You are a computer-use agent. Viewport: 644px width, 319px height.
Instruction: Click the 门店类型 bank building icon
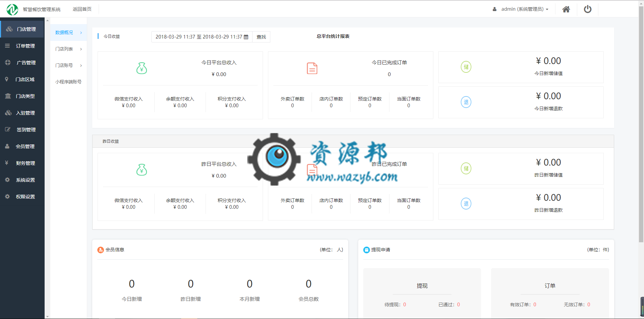coord(8,96)
